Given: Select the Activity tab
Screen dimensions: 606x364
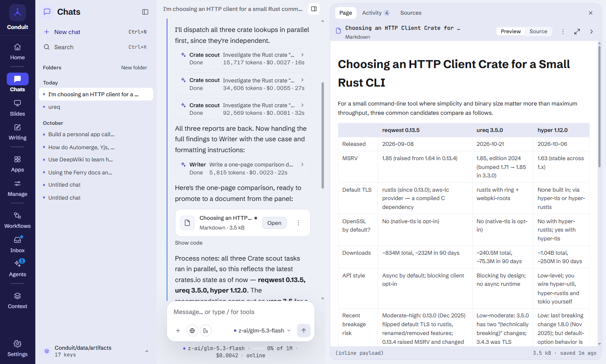Looking at the screenshot, I should (375, 13).
